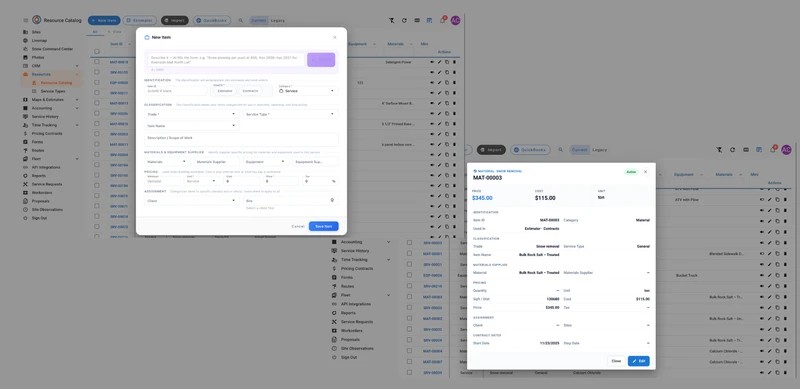800x389 pixels.
Task: Toggle the eye icon on the Detergent Power row
Action: tap(432, 62)
